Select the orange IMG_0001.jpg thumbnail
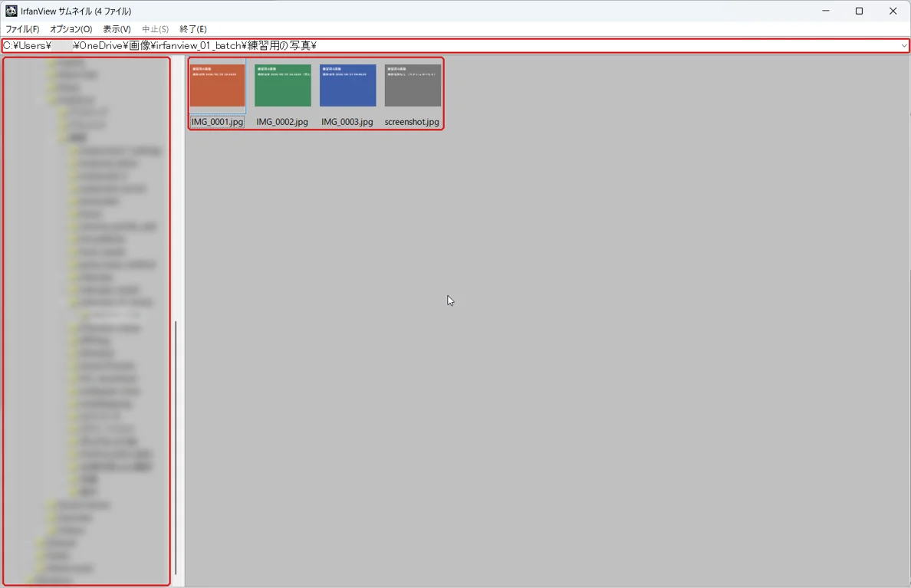Screen dimensions: 911x588 (x=217, y=85)
